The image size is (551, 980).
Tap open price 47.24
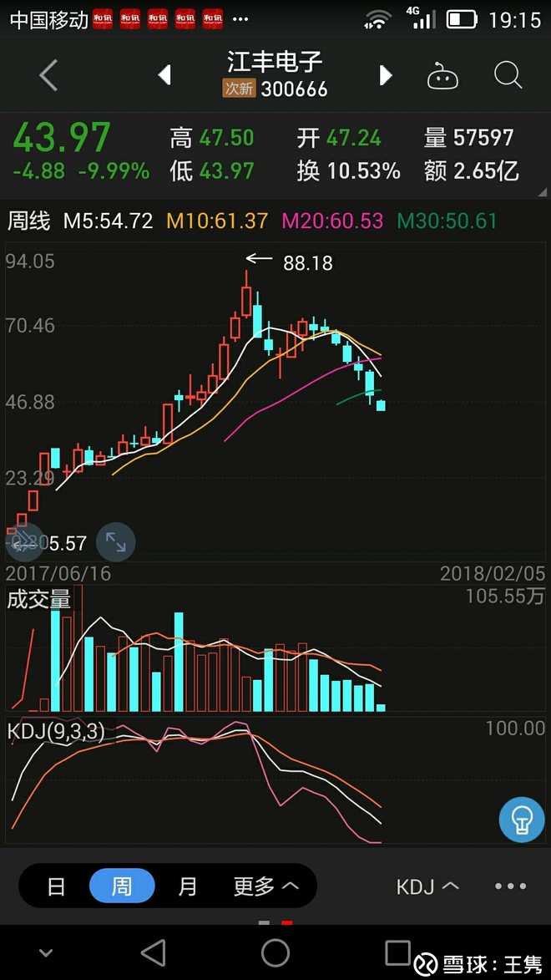(x=354, y=138)
